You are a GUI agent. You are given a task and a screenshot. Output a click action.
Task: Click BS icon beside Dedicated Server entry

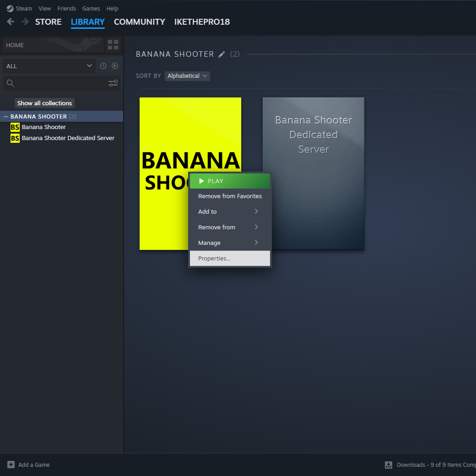15,138
